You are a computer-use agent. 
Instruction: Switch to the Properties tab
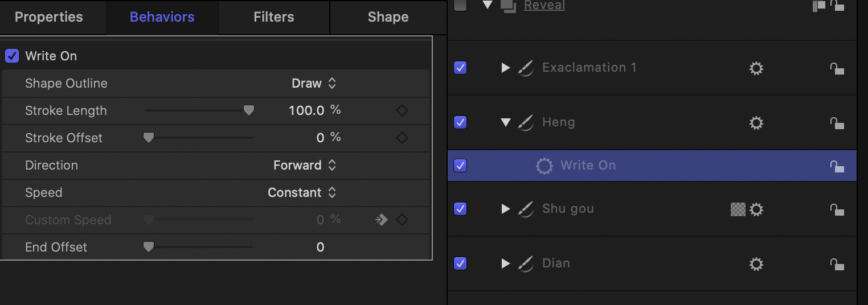point(49,17)
